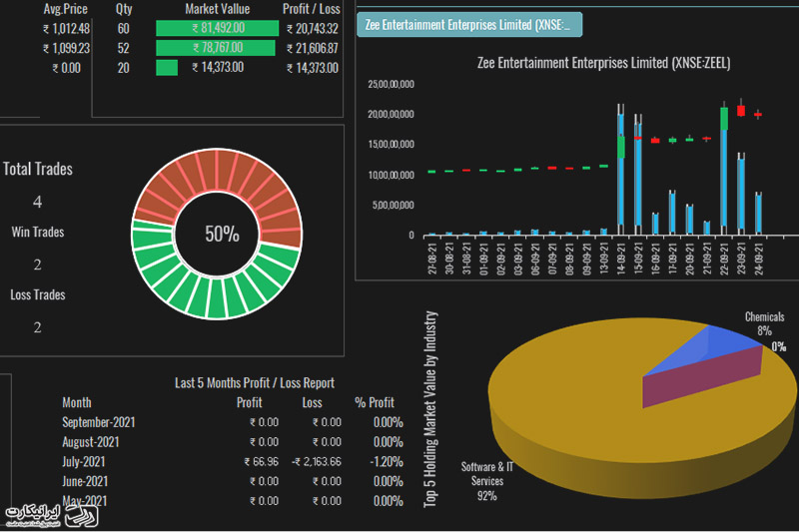This screenshot has width=799, height=532.
Task: Click the ₹ 14,373.00 market value cell
Action: coord(218,67)
